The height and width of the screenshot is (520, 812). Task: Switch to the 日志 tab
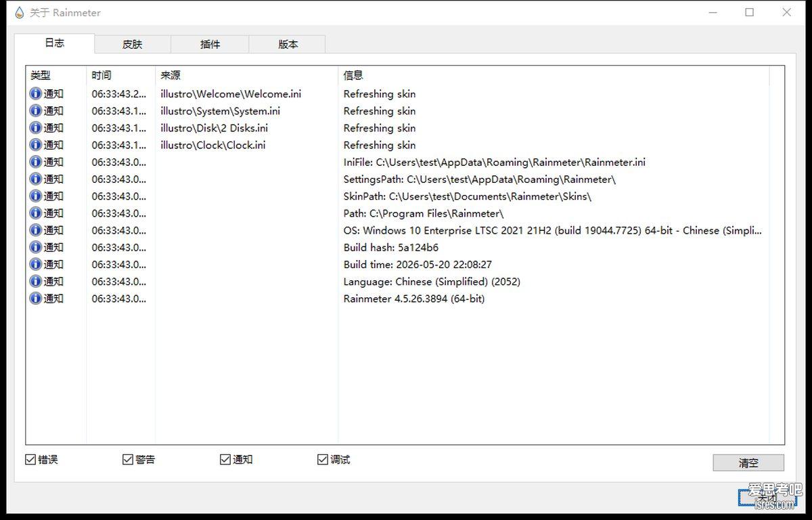coord(54,43)
